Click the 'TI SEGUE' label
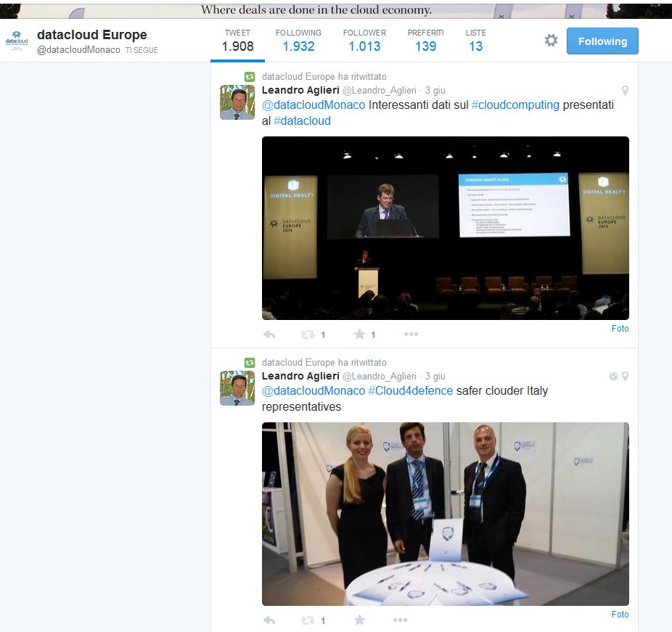The image size is (672, 632). click(142, 50)
